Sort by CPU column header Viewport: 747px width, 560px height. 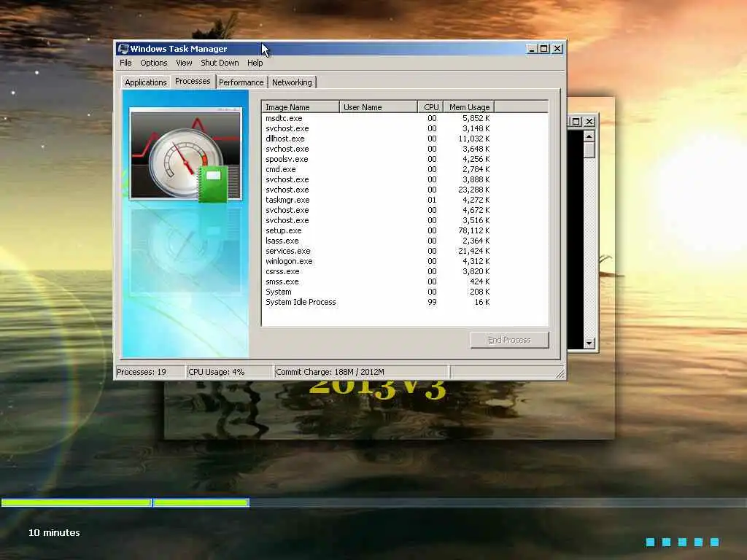click(430, 107)
